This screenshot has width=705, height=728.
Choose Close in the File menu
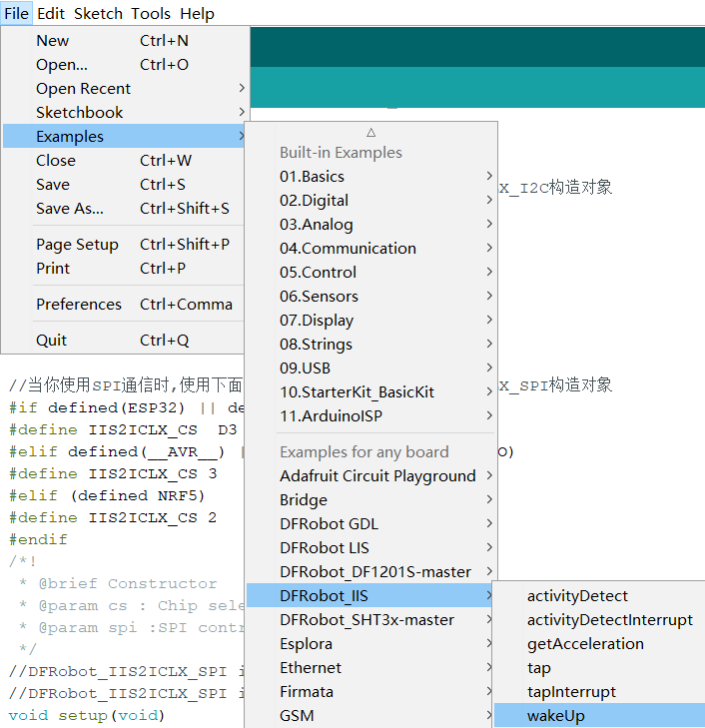(x=124, y=160)
